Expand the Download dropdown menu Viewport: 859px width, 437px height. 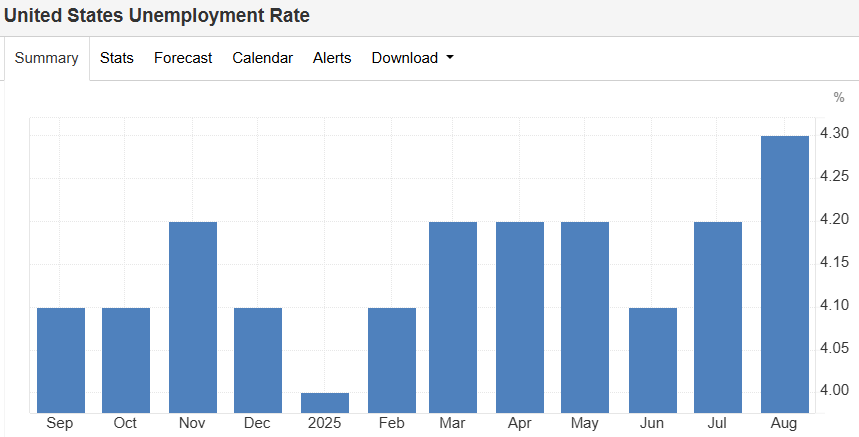(412, 58)
